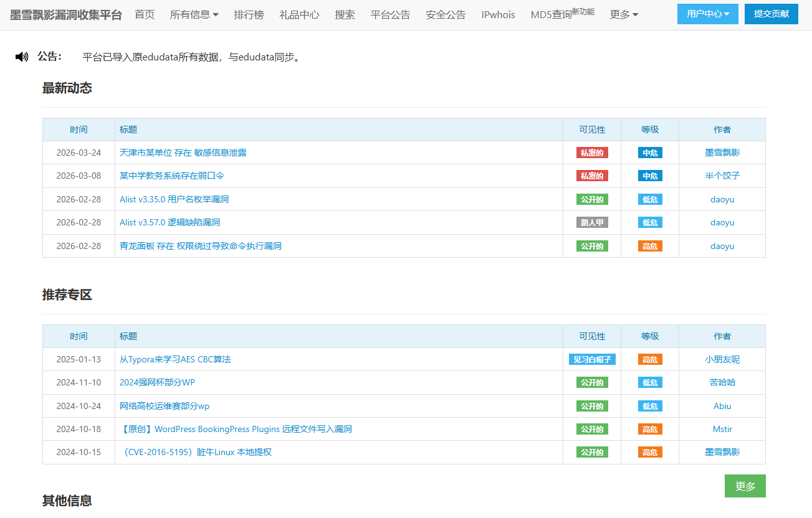The image size is (812, 518).
Task: Click the gray 路人甲 visibility badge
Action: [591, 222]
